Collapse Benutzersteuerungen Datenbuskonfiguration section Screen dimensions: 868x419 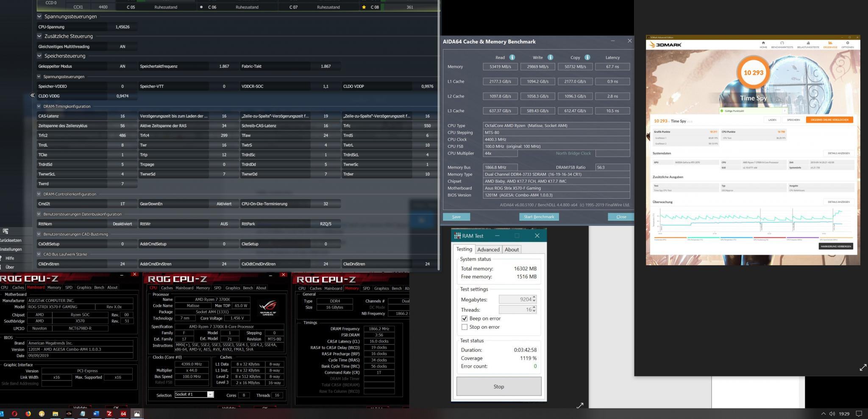coord(39,214)
